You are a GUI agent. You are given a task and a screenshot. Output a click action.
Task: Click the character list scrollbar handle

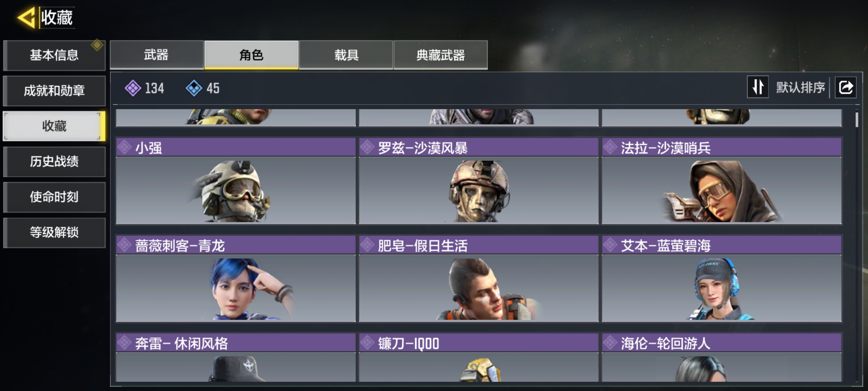(857, 119)
